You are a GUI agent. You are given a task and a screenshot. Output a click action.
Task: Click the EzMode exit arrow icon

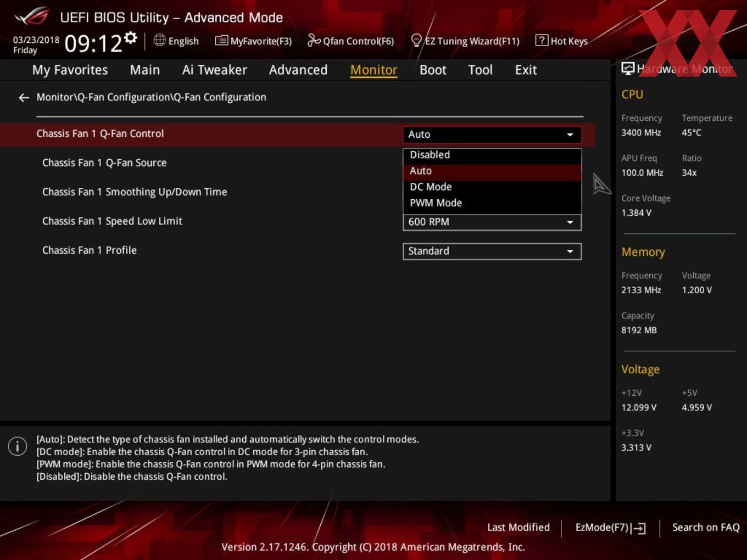coord(638,528)
